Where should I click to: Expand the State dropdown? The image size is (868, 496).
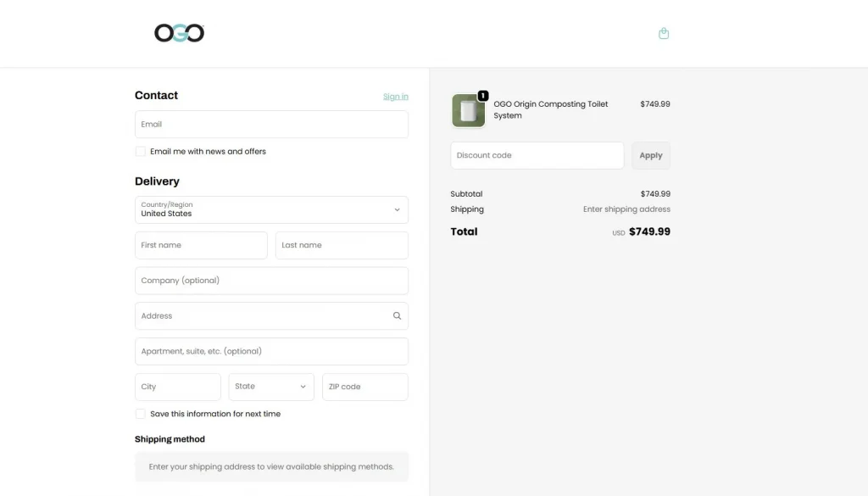click(270, 387)
